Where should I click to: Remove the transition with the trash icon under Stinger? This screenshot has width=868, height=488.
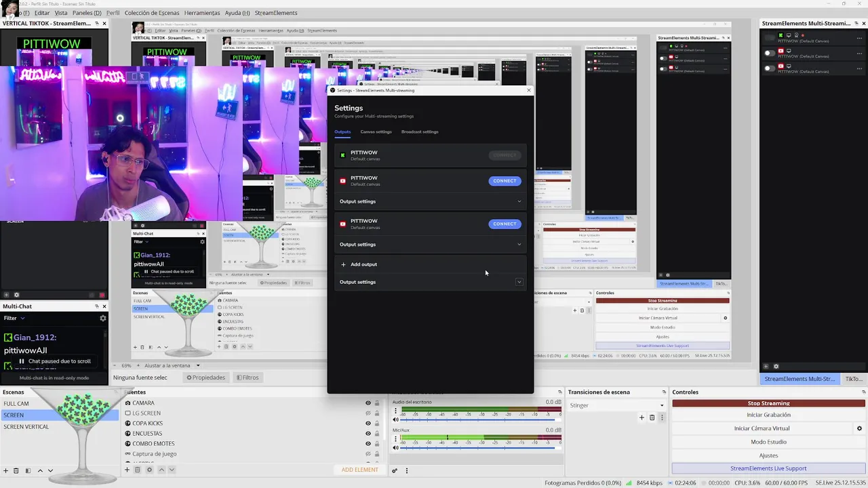(652, 418)
